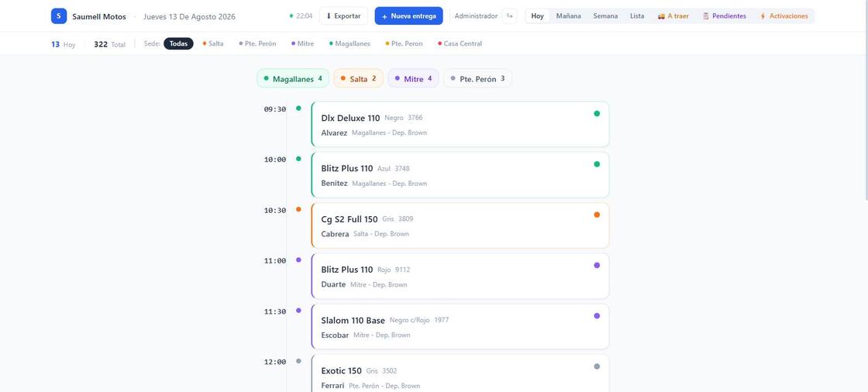Open the Dlx Deluxe 110 delivery card

point(460,124)
